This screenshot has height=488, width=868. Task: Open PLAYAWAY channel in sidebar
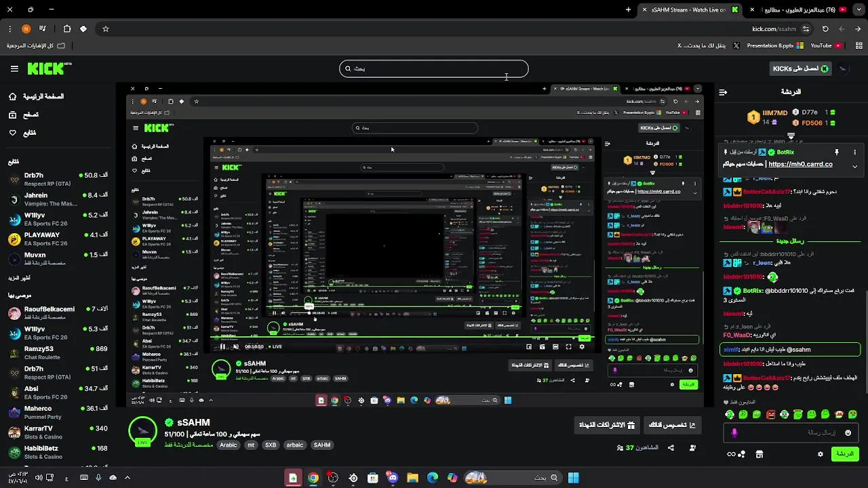pos(58,239)
